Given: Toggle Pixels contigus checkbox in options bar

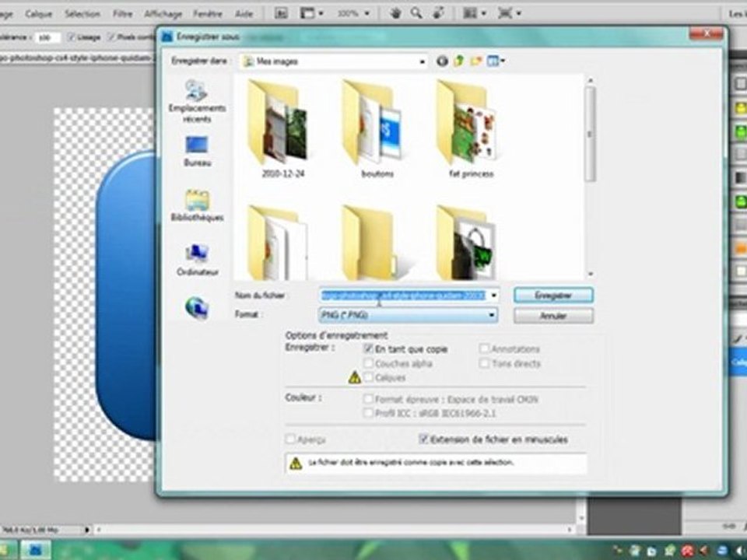Looking at the screenshot, I should pos(111,37).
